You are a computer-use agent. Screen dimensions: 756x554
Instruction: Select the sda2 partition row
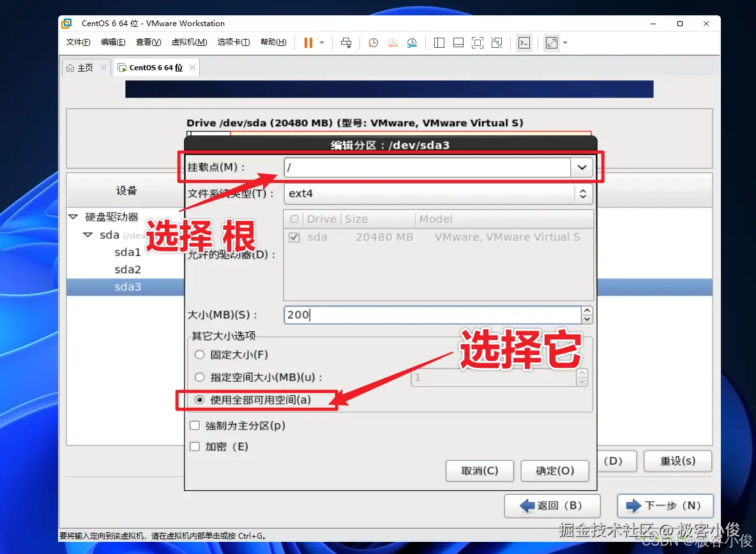tap(128, 269)
